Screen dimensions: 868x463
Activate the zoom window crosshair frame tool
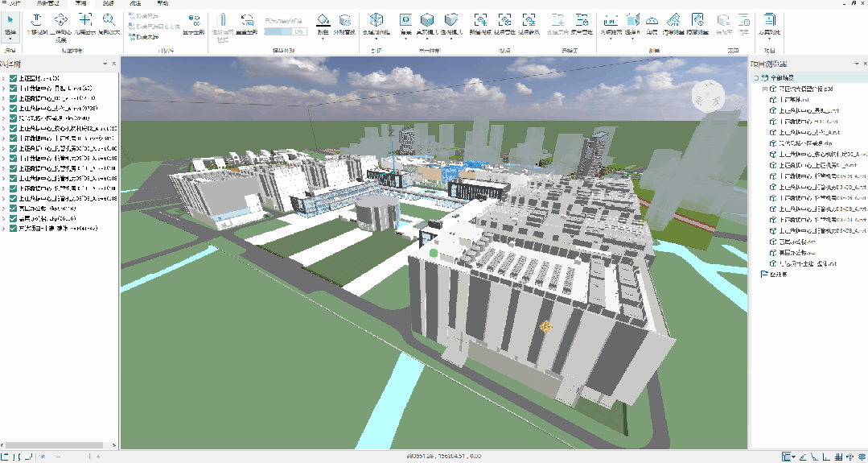coord(84,20)
